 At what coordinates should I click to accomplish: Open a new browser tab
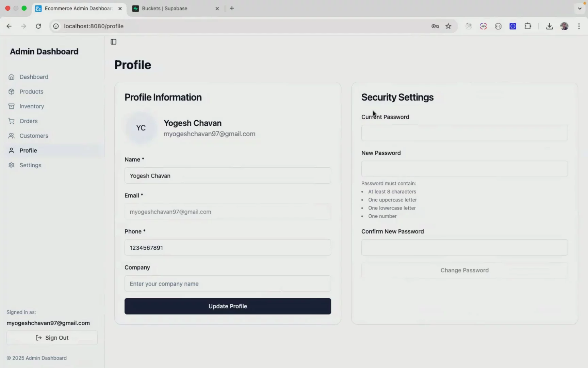tap(232, 8)
